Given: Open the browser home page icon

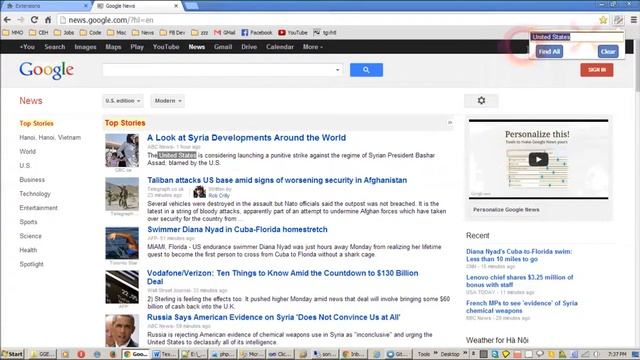Looking at the screenshot, I should [x=48, y=20].
